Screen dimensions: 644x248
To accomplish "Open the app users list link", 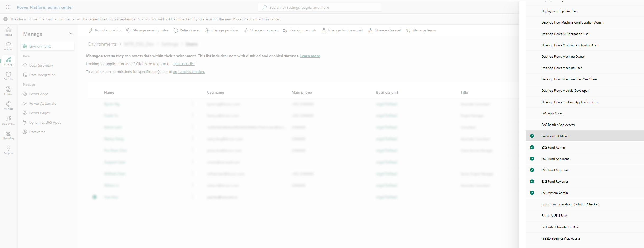I will click(x=184, y=64).
